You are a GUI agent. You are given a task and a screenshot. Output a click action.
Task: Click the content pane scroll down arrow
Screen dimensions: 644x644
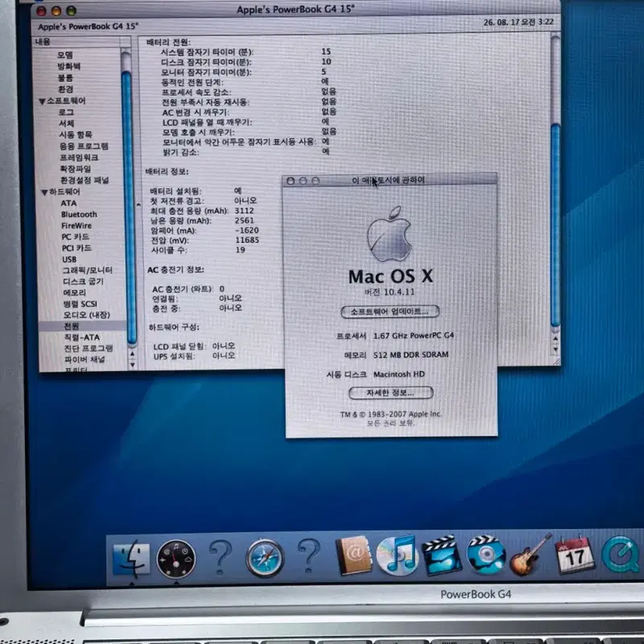tap(555, 349)
